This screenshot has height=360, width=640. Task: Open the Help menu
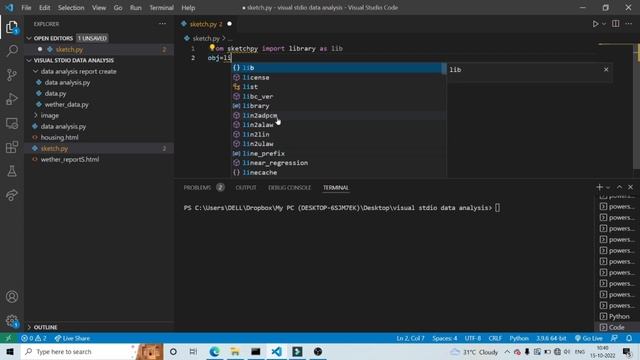(188, 8)
